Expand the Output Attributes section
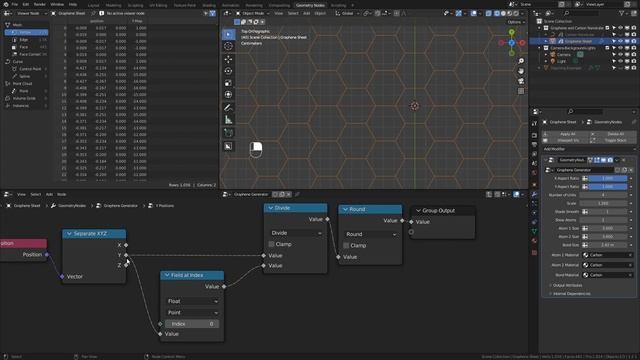The height and width of the screenshot is (360, 640). pos(567,285)
